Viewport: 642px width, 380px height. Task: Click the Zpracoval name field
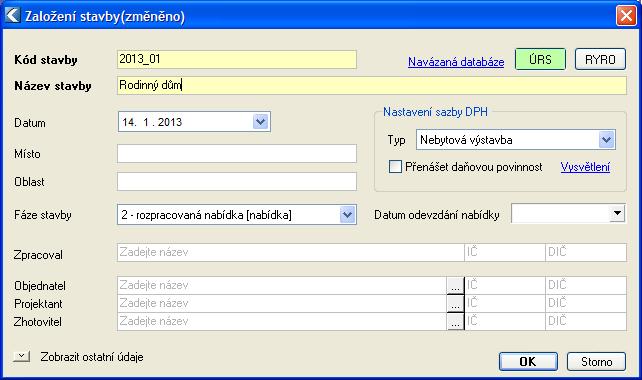point(291,252)
